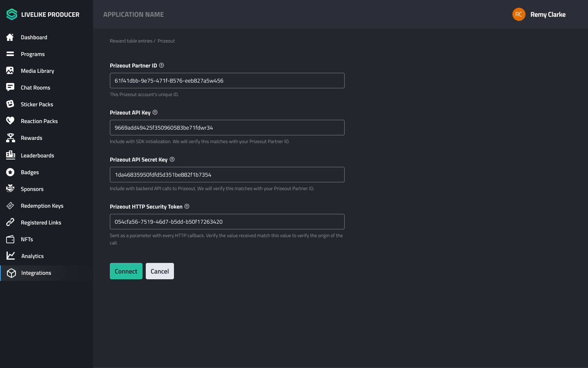This screenshot has width=588, height=368.
Task: Click the LiveLike Producer logo icon
Action: (x=12, y=14)
